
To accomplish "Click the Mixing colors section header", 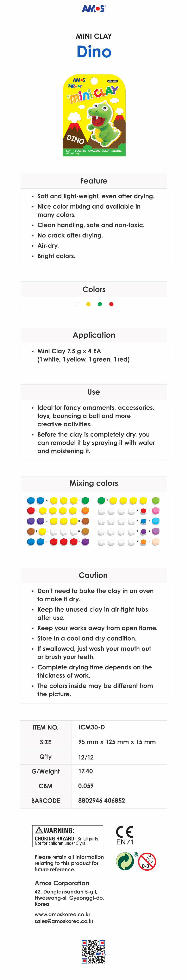I will coord(94,483).
